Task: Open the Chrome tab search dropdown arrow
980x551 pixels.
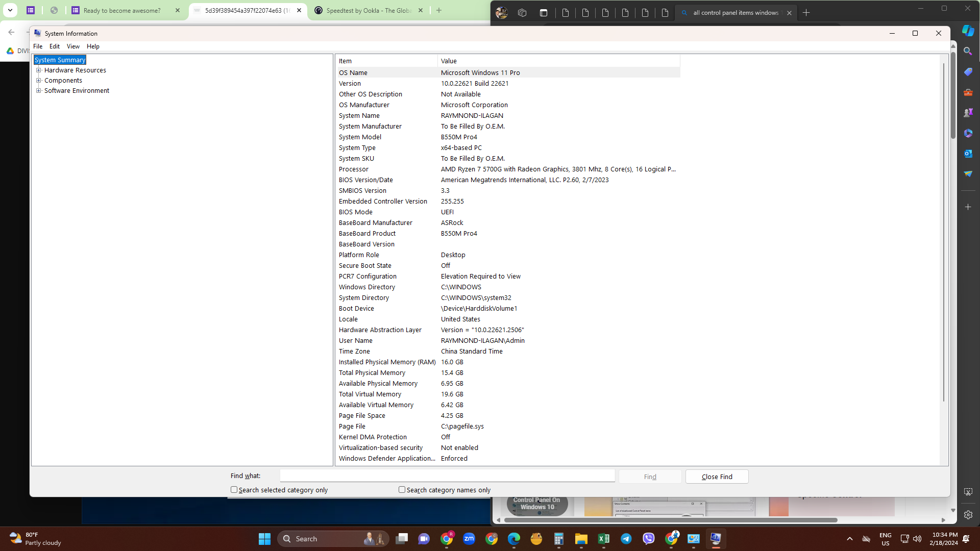Action: [x=10, y=10]
